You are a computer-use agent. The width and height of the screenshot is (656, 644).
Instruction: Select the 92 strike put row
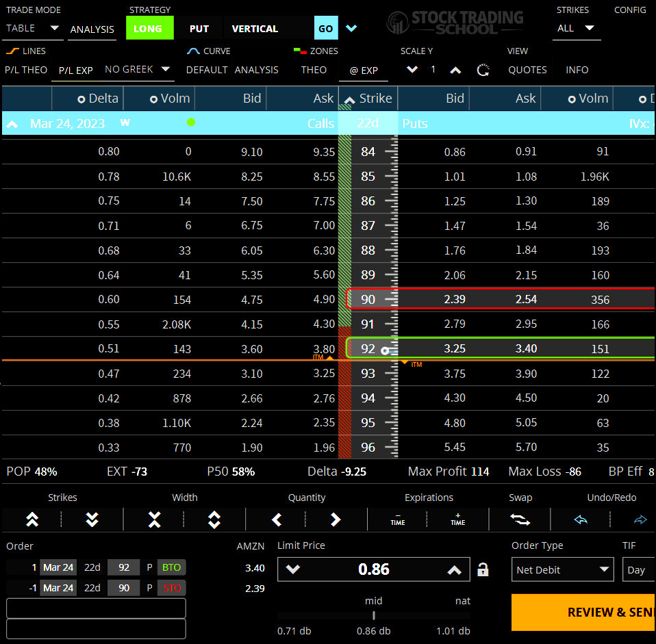[x=501, y=348]
